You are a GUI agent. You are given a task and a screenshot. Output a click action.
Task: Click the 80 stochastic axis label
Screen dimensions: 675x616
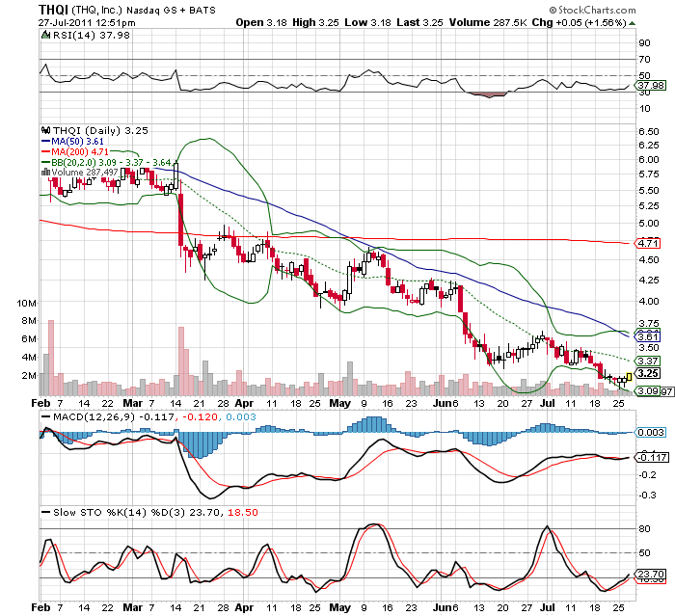644,528
